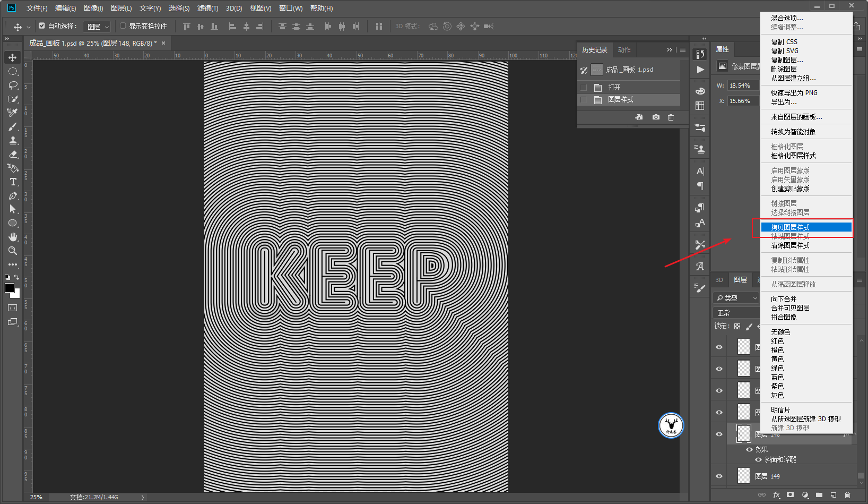868x504 pixels.
Task: Hide the 效果 effects group
Action: [x=749, y=449]
